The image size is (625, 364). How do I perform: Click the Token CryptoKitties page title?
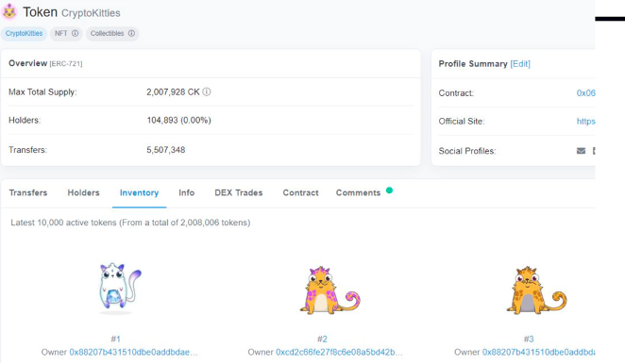(72, 12)
